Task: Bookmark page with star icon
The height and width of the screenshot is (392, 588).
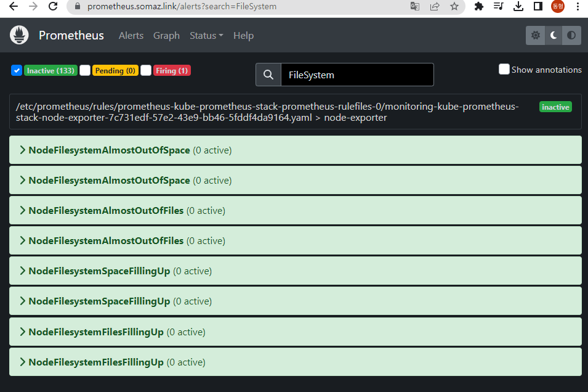Action: pyautogui.click(x=454, y=6)
